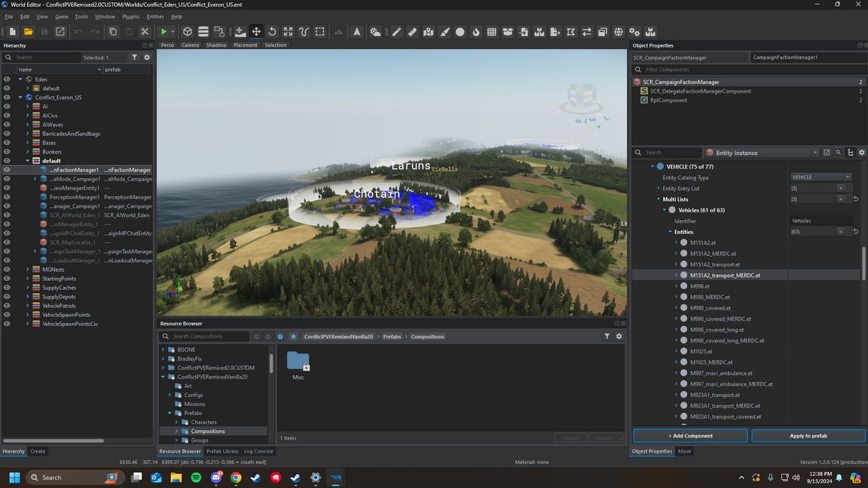The width and height of the screenshot is (868, 488).
Task: Click the Cut scissors icon
Action: (x=145, y=32)
